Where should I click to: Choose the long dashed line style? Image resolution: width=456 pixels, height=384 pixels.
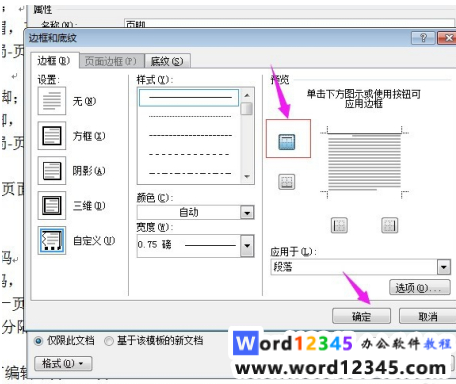[x=190, y=154]
